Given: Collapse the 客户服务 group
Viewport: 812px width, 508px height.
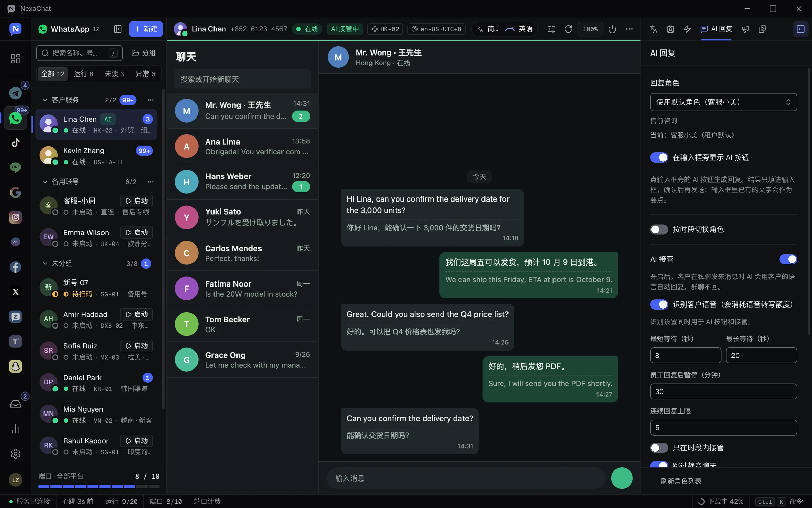Looking at the screenshot, I should tap(45, 100).
